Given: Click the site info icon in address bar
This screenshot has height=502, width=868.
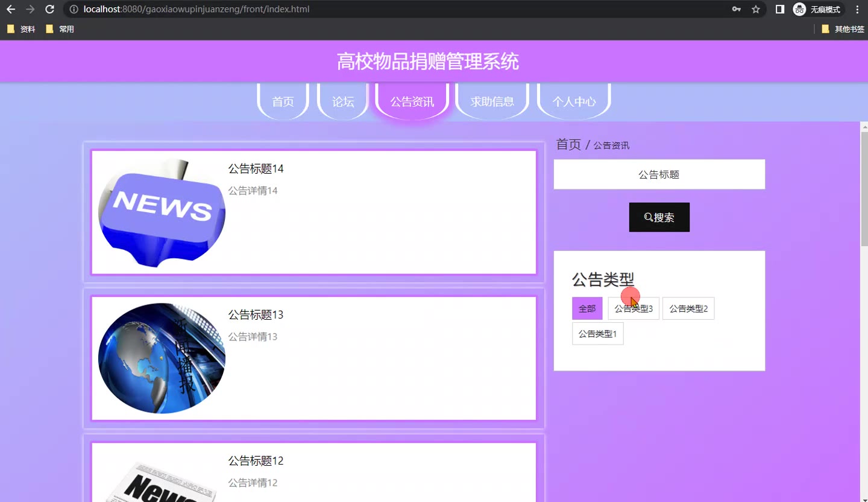Looking at the screenshot, I should coord(74,9).
